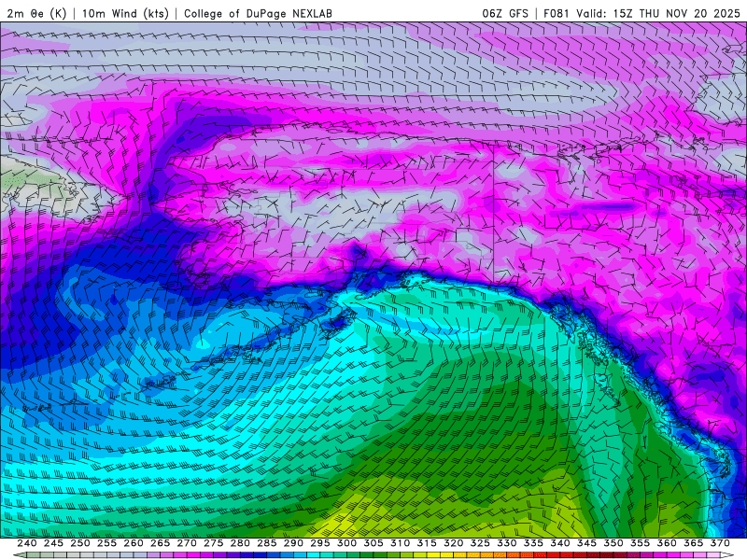Image resolution: width=747 pixels, height=560 pixels.
Task: Click the 325 value on the color scale
Action: click(480, 543)
